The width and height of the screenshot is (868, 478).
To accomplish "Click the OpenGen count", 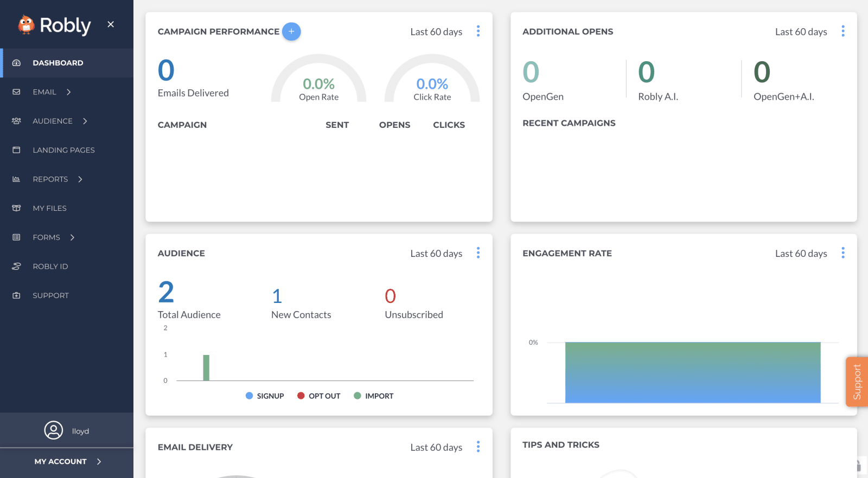I will [x=531, y=72].
